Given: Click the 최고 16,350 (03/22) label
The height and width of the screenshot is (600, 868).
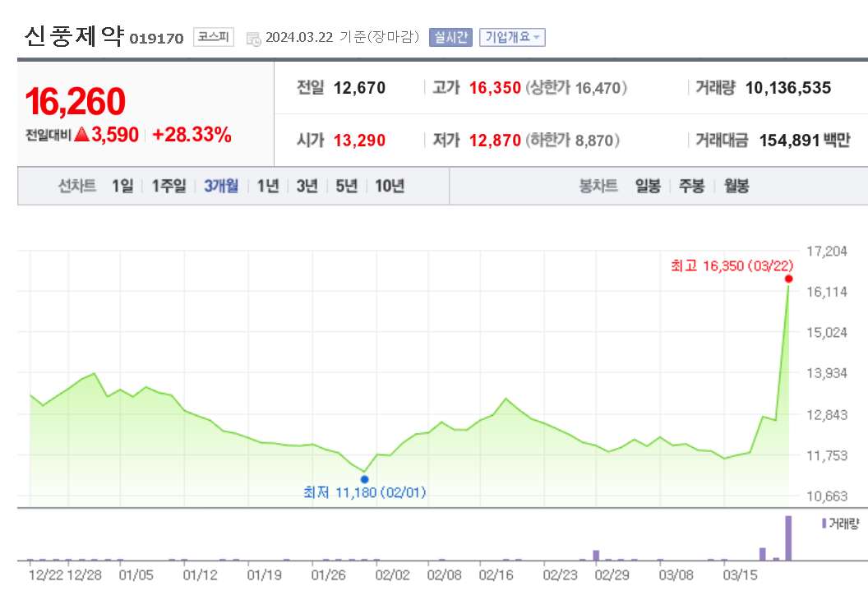Looking at the screenshot, I should coord(732,265).
